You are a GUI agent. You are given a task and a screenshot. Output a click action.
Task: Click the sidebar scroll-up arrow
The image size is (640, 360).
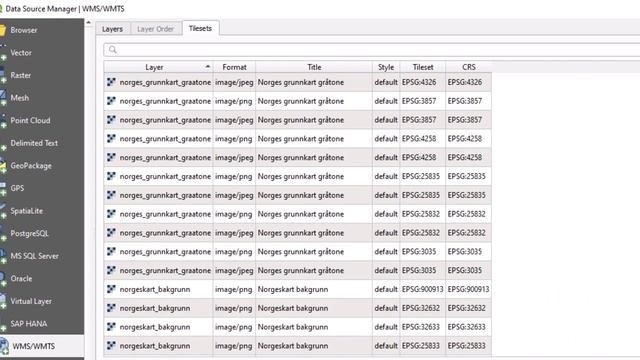pos(89,23)
